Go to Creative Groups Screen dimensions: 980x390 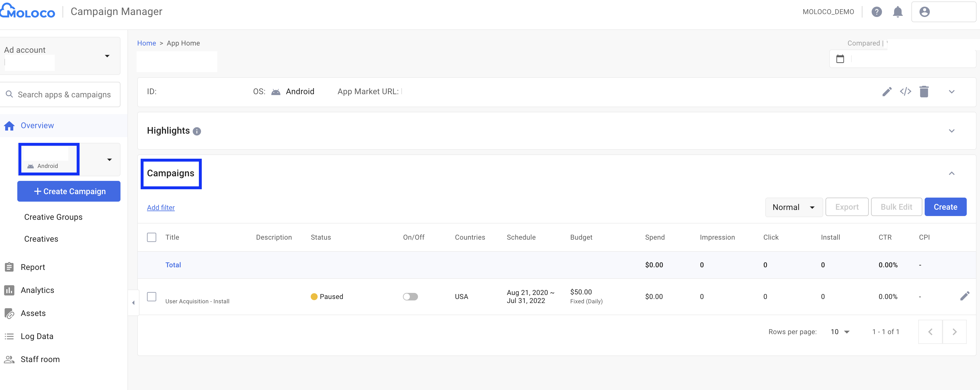[53, 217]
